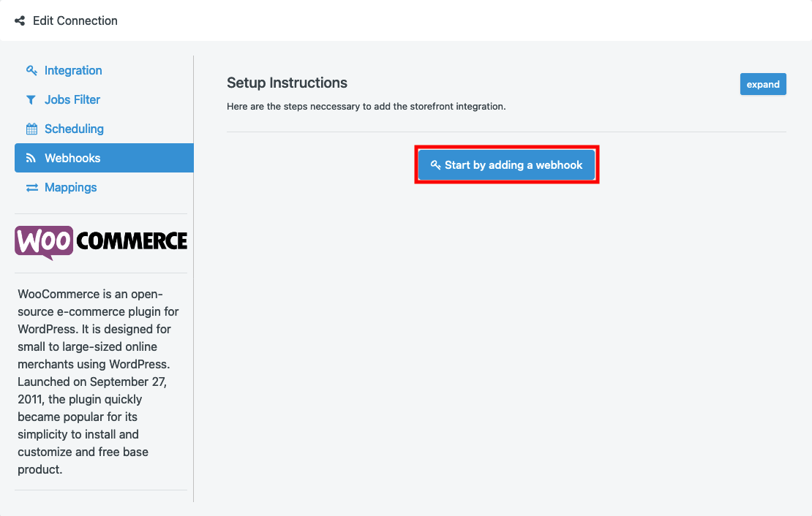Click the key icon in the webhook button

pyautogui.click(x=435, y=164)
